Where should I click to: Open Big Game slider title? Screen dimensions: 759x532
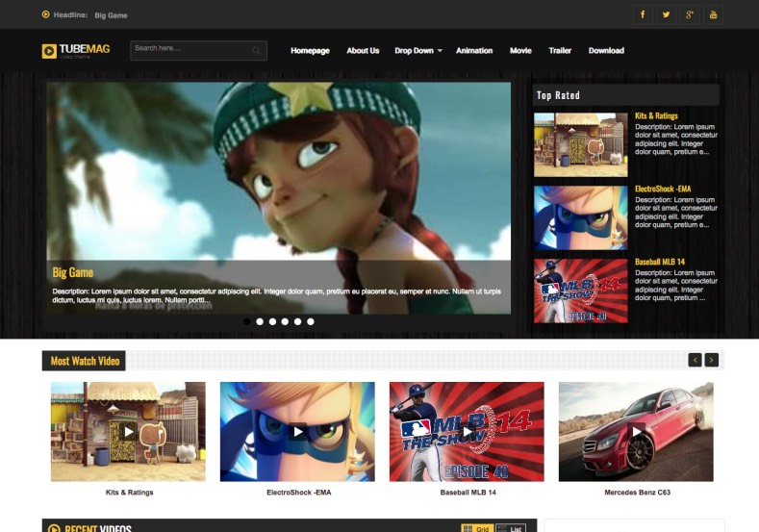(72, 272)
